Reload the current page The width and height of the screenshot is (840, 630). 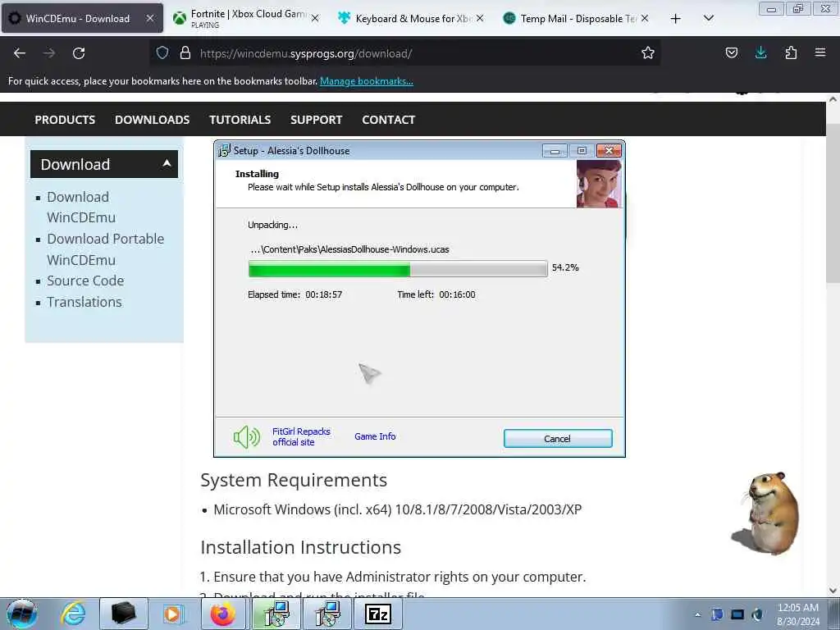79,53
